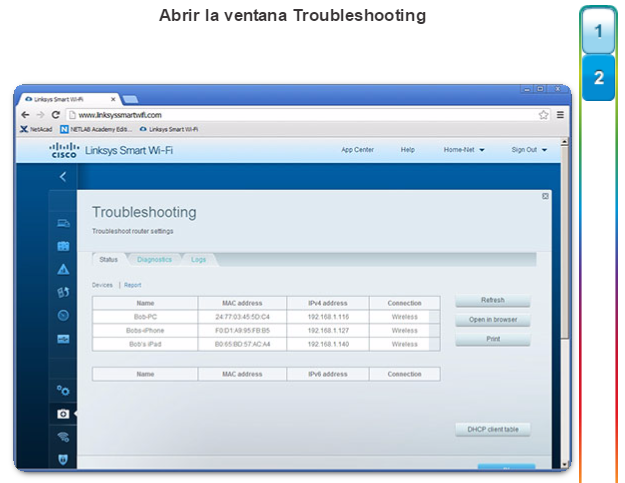Viewport: 625px width, 483px height.
Task: Click the Print button
Action: [493, 339]
